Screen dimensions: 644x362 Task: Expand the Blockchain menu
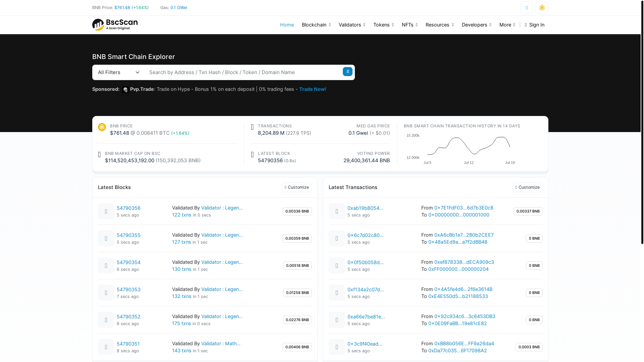[x=316, y=25]
